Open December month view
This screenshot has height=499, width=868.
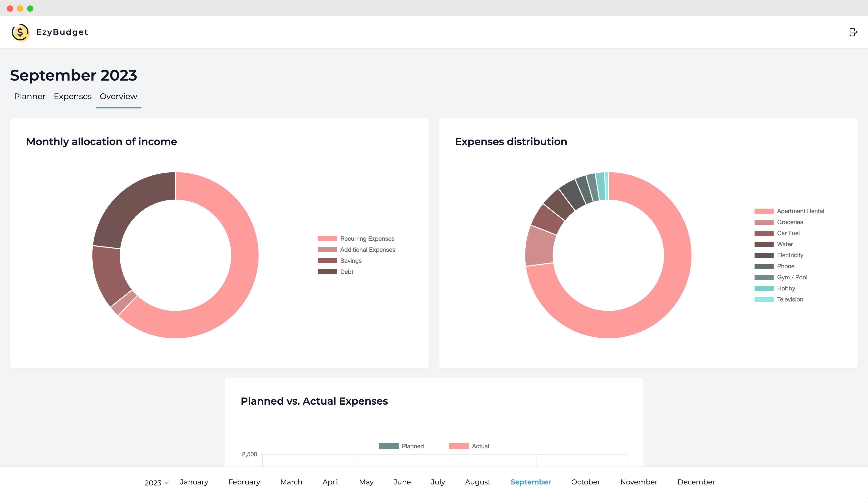point(696,482)
